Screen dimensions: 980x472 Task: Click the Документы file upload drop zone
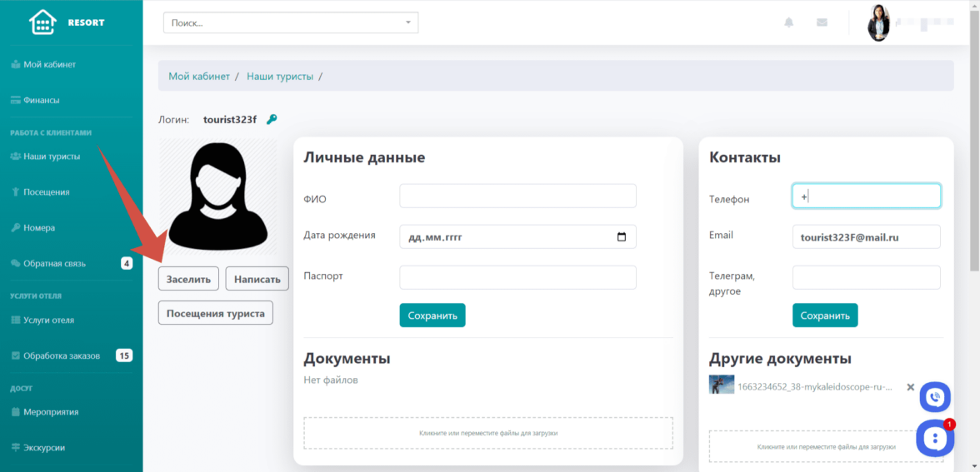pos(488,433)
